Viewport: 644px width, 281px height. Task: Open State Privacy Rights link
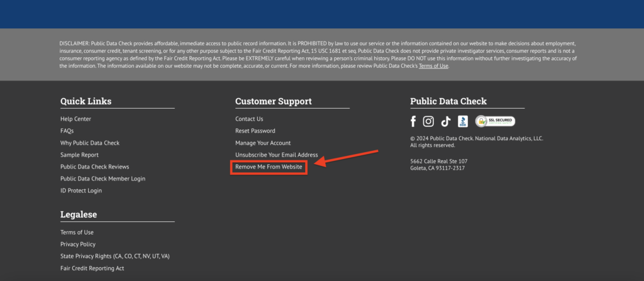point(115,256)
